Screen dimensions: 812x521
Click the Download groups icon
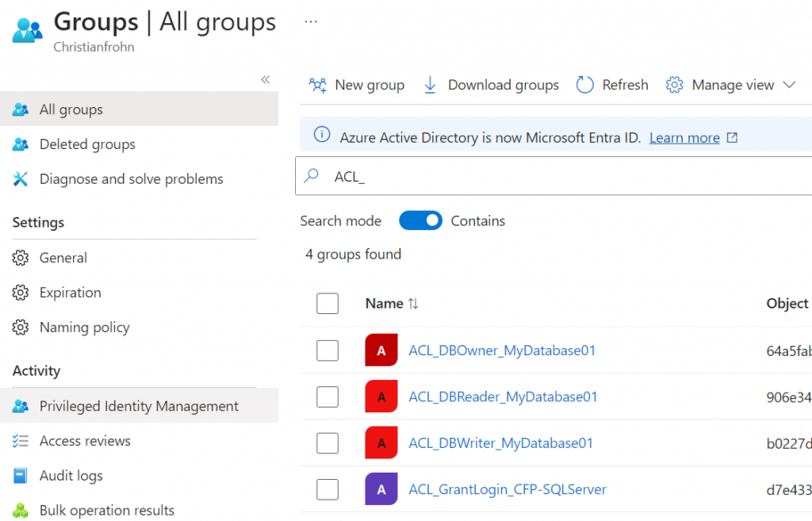429,85
